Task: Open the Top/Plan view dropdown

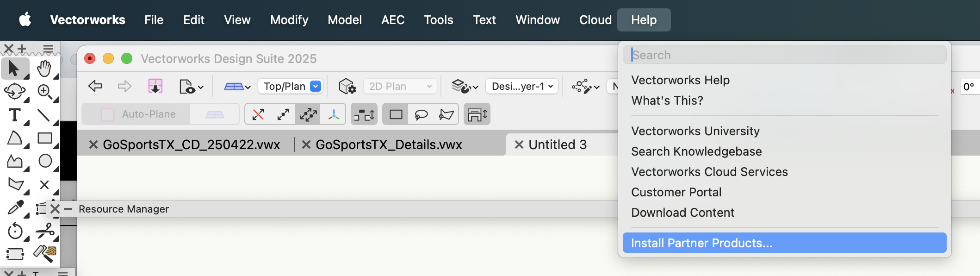Action: click(x=292, y=86)
